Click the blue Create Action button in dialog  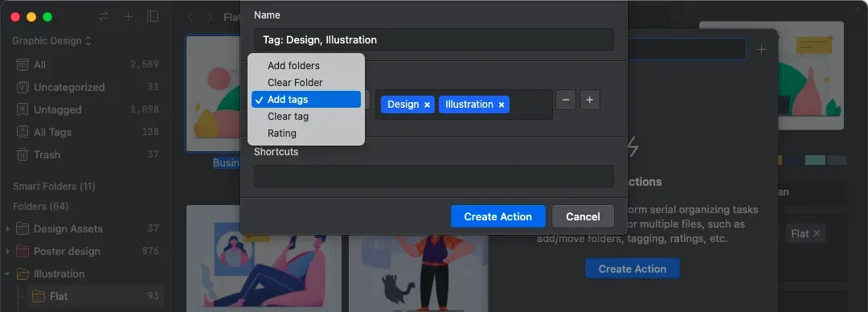(x=497, y=216)
